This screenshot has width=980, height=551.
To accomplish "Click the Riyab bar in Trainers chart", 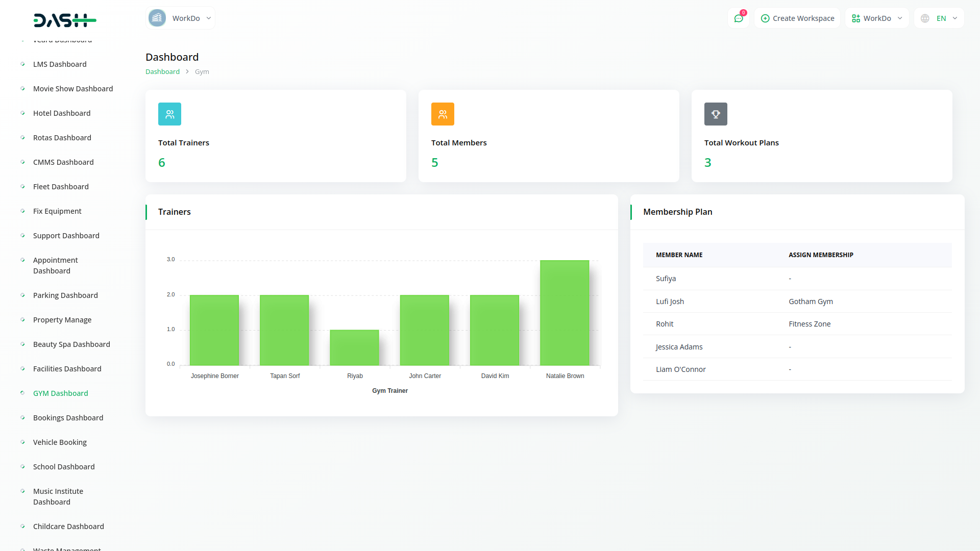I will (x=354, y=347).
